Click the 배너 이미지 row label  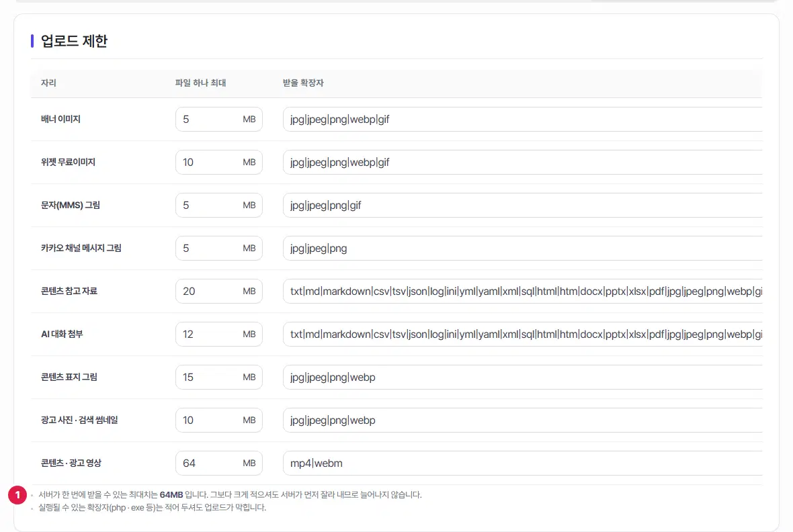(60, 120)
